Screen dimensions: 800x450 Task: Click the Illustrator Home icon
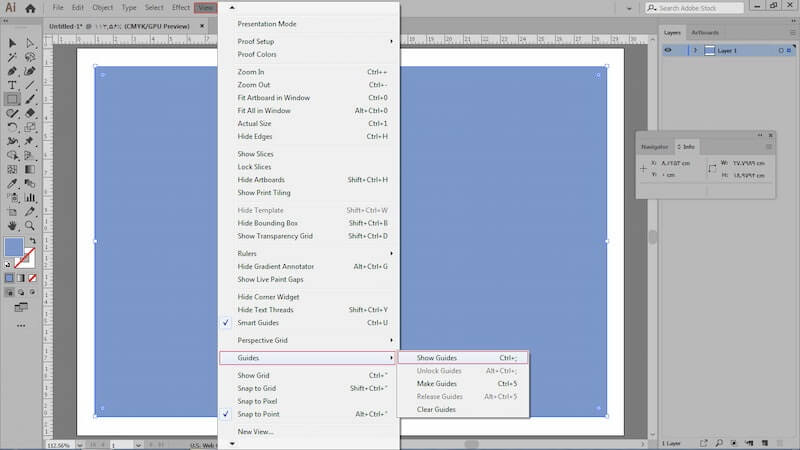(x=30, y=8)
